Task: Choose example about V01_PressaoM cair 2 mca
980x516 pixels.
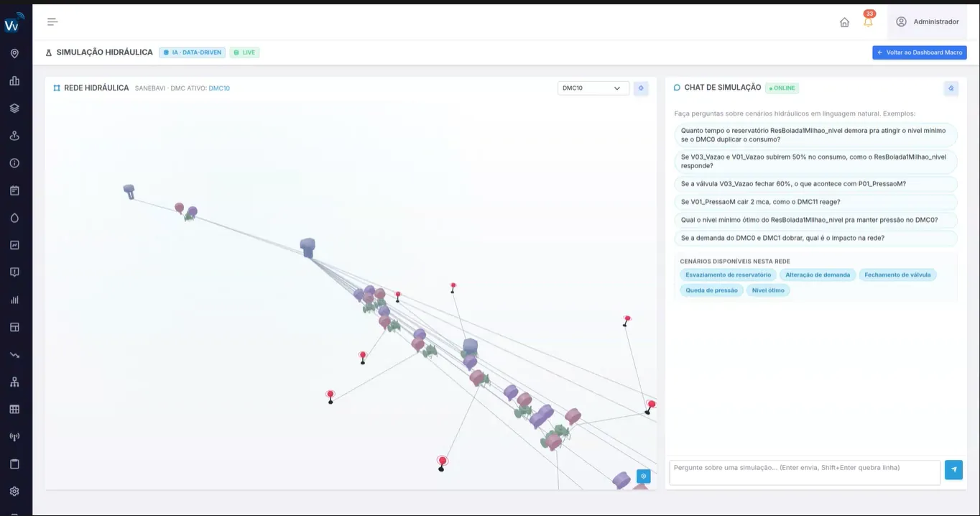Action: point(815,202)
